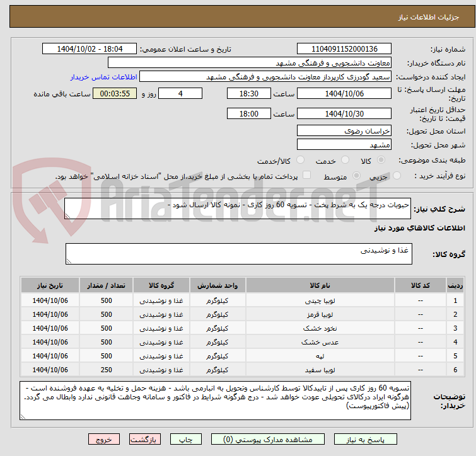Toggle the اسناد خزانه اسلامی payment checkbox
The height and width of the screenshot is (456, 476).
click(307, 175)
